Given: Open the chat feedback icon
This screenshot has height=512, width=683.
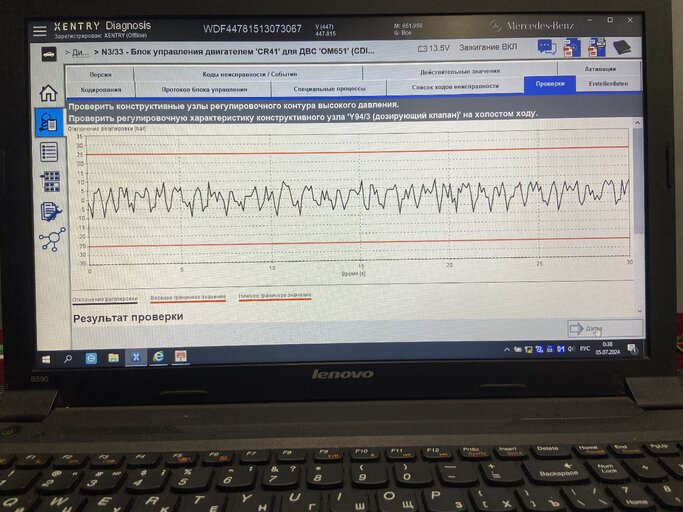Looking at the screenshot, I should pyautogui.click(x=547, y=47).
